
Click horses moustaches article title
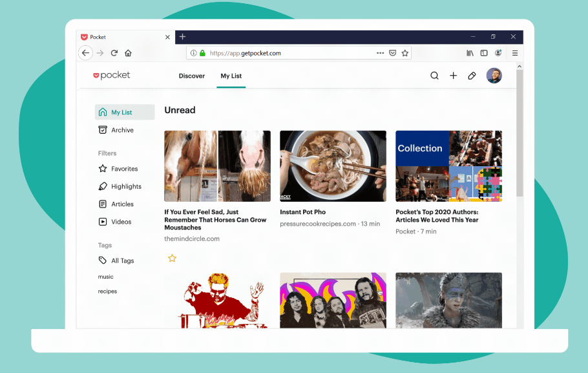click(215, 220)
